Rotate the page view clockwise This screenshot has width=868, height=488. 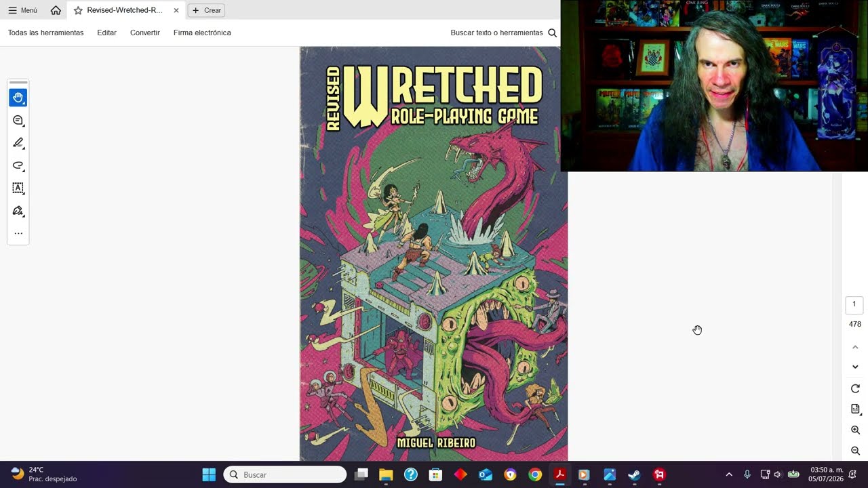(855, 388)
